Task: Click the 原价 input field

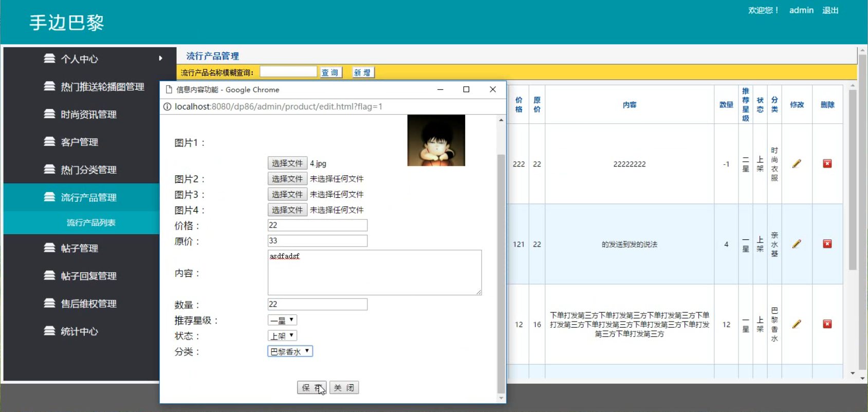Action: [318, 240]
